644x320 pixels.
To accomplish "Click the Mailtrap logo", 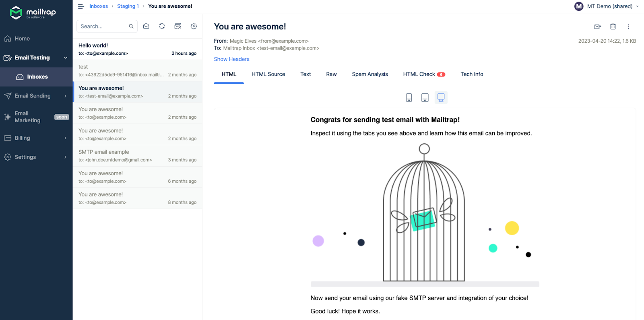I will 33,13.
